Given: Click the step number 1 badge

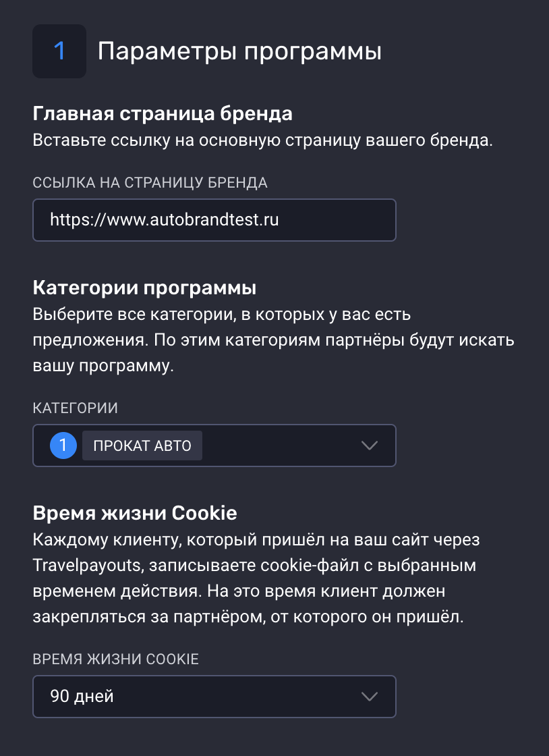Looking at the screenshot, I should coord(59,51).
